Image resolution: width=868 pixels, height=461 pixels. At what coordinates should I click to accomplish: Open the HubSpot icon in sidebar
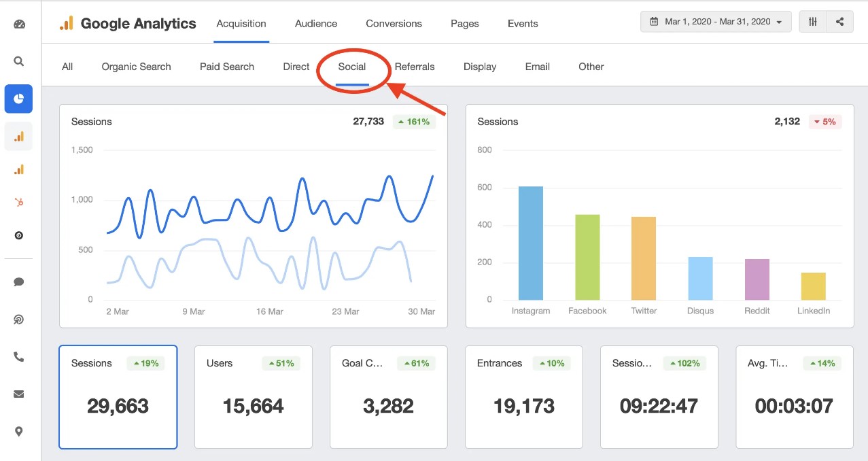19,202
